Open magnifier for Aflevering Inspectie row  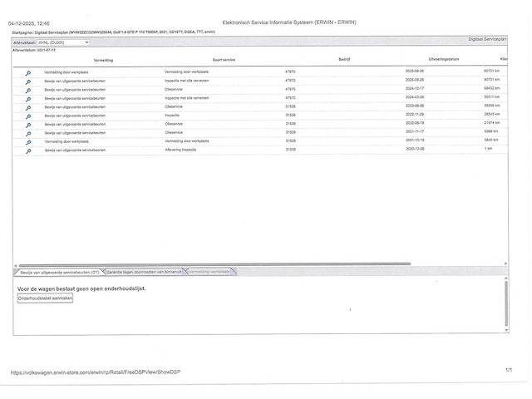(27, 150)
